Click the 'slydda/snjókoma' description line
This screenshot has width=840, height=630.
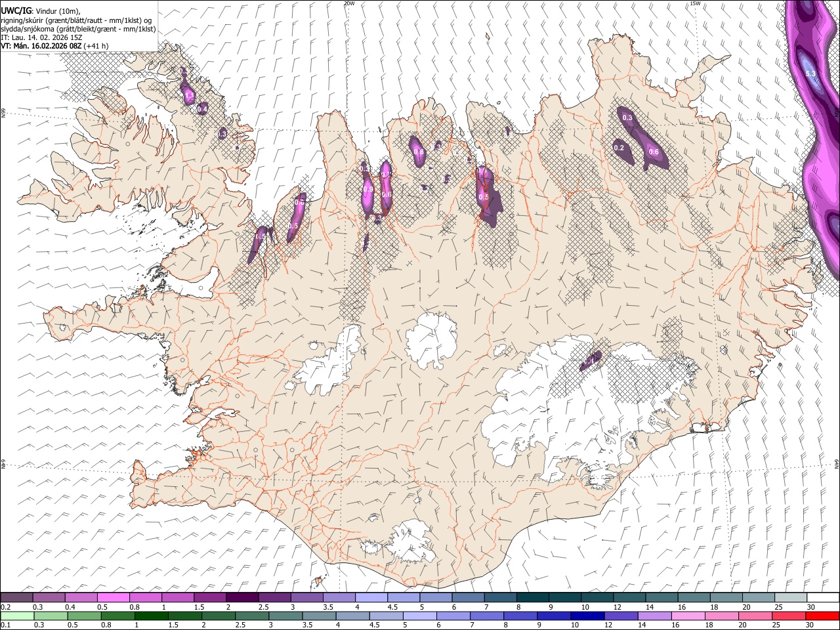pos(78,29)
